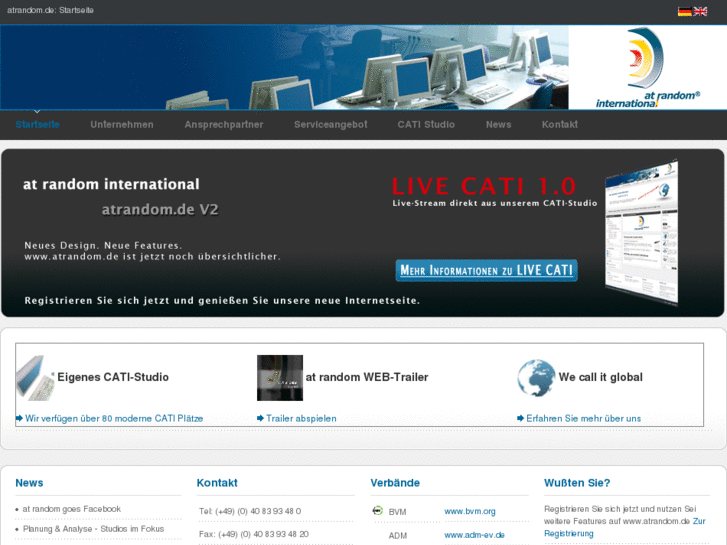Click the Verbände section heading
This screenshot has height=545, width=727.
click(395, 483)
